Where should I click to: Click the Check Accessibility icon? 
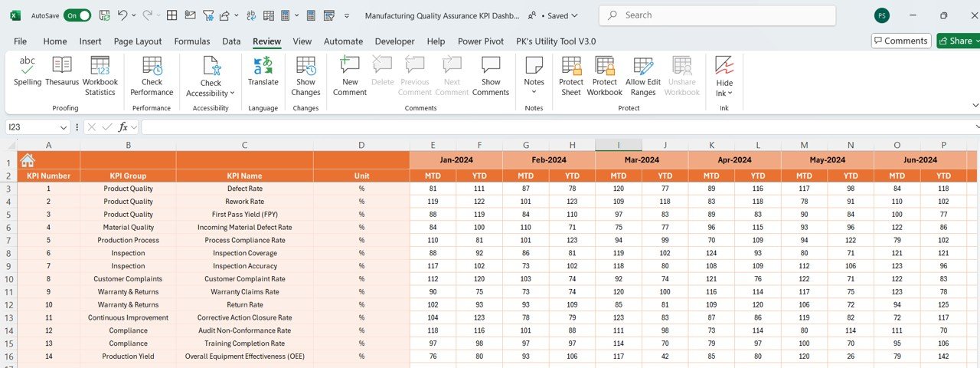(x=211, y=66)
